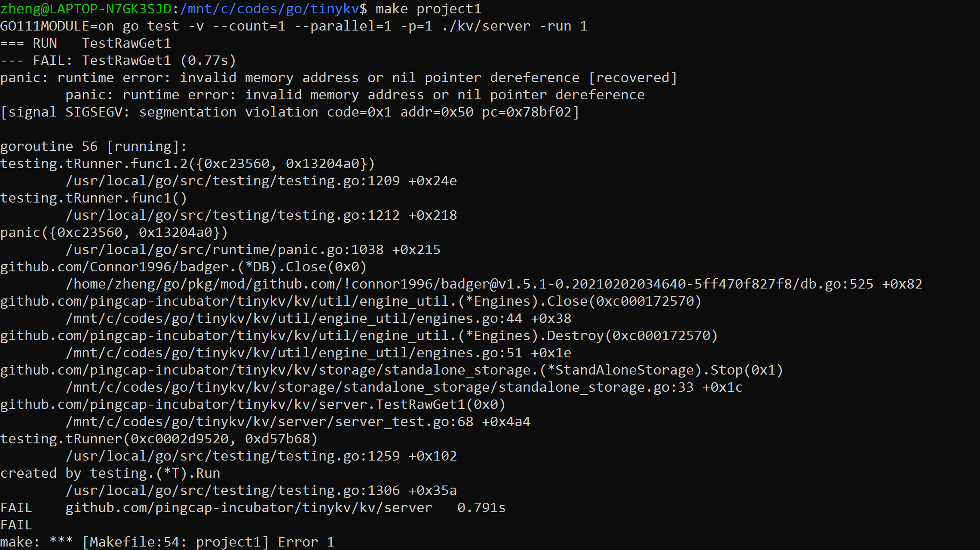Click the path /mnt/c/codes/go/tinykv in prompt
The image size is (980, 550).
[x=269, y=9]
